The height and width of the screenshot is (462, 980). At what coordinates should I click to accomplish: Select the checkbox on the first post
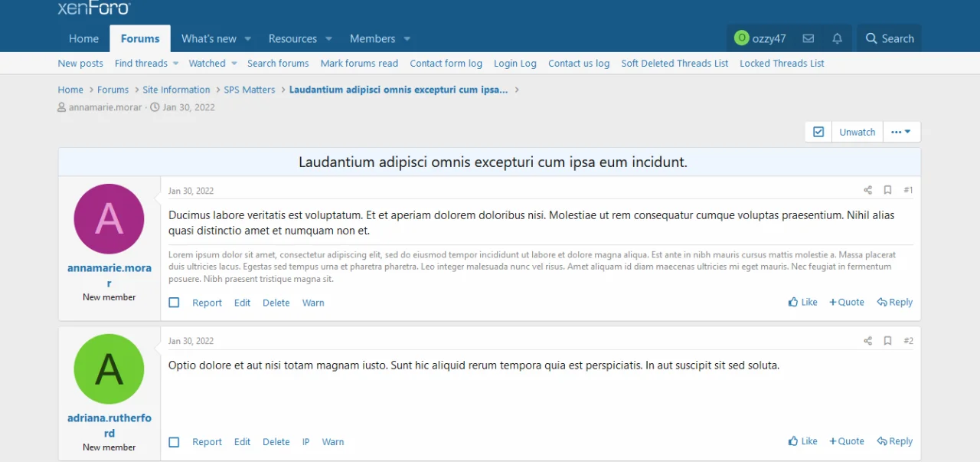pos(174,302)
